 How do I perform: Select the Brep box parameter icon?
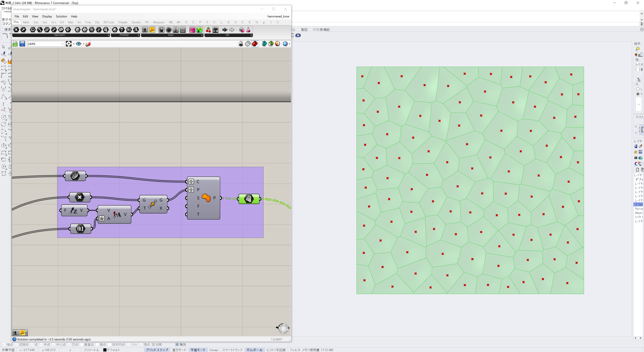point(77,30)
